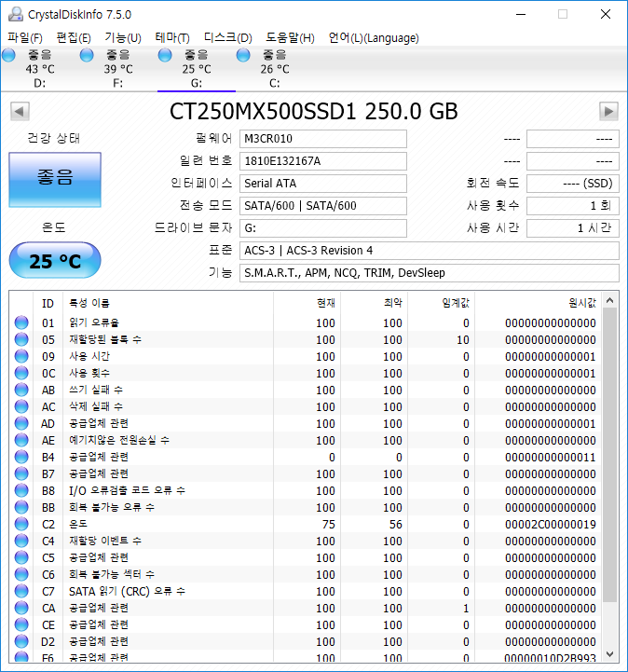628x672 pixels.
Task: Click status orb for attribute AC
Action: point(21,406)
